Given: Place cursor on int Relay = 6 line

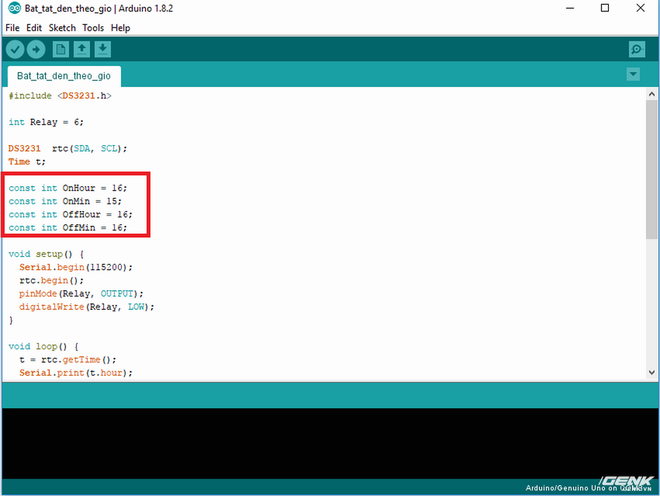Looking at the screenshot, I should pos(46,122).
